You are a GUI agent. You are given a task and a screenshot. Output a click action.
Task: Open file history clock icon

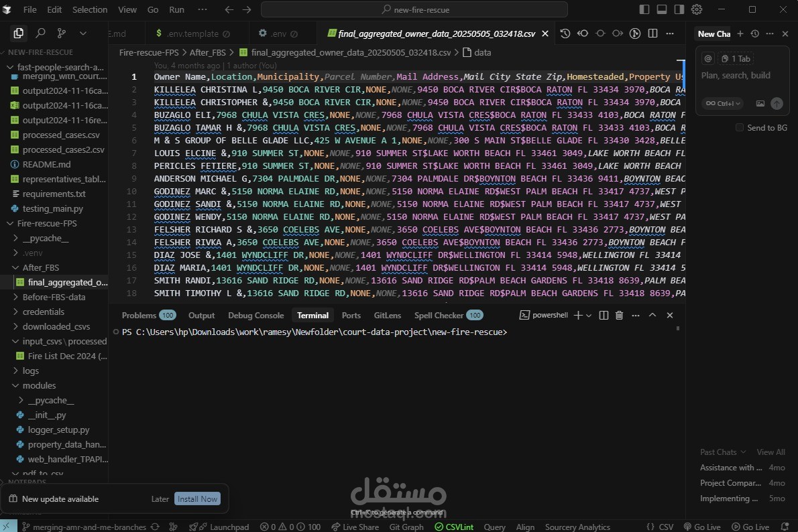point(565,33)
